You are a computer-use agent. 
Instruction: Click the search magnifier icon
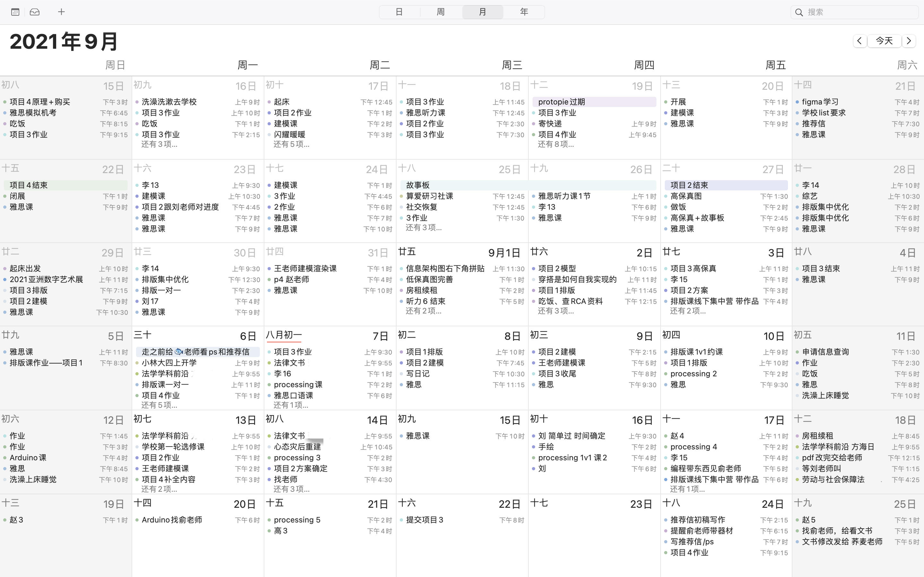click(799, 13)
